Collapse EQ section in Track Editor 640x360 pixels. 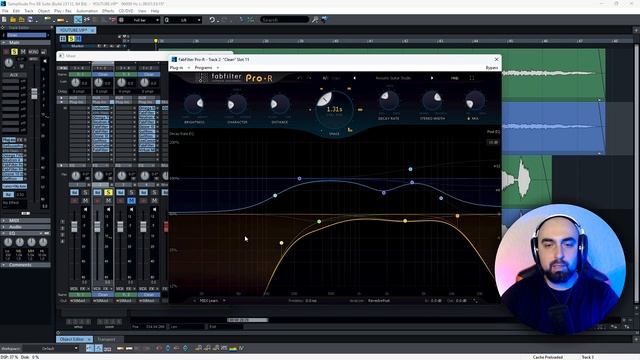[x=25, y=233]
